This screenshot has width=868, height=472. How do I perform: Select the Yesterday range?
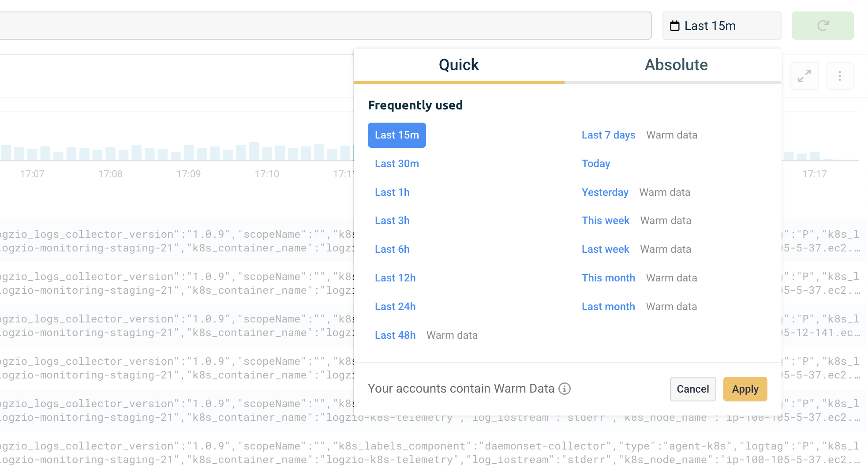coord(605,192)
